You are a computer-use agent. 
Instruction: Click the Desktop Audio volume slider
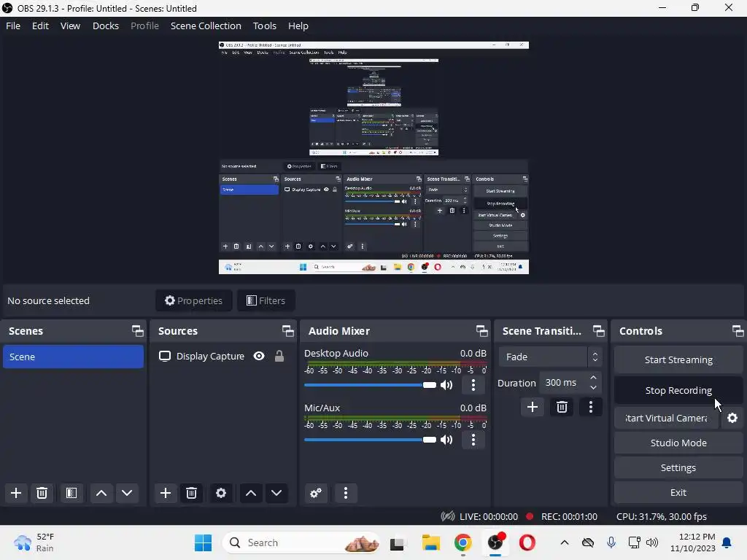pos(370,385)
